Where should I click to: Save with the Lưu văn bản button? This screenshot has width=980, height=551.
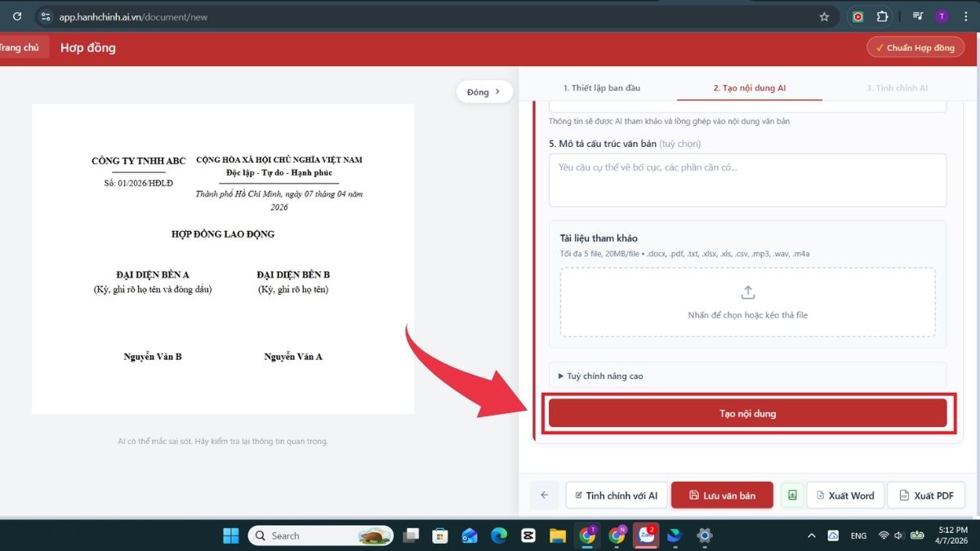(x=722, y=495)
